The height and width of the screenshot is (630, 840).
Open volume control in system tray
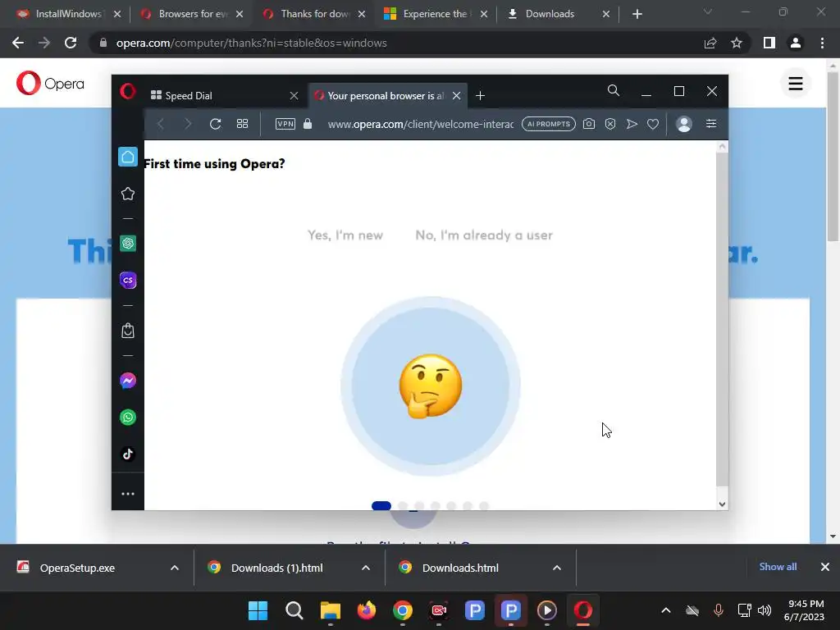point(765,610)
